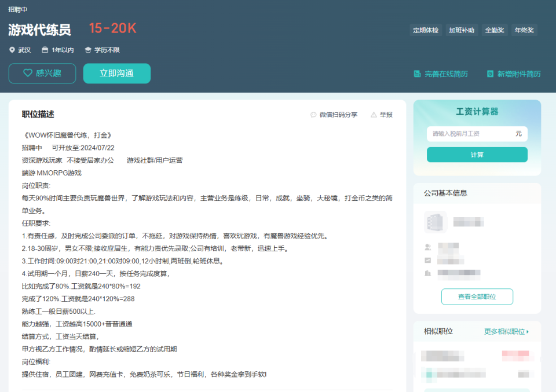Screen dimensions: 556x392
Task: Click the briefcase icon beside 1年以内
Action: coord(45,50)
